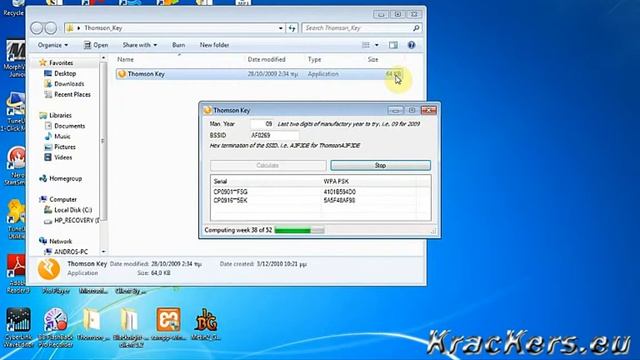Click WPA PSK value 5A5F48AF98

pyautogui.click(x=339, y=200)
